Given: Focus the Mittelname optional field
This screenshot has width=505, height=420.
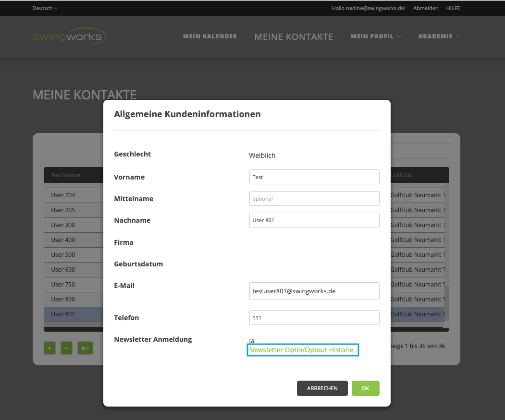Looking at the screenshot, I should [x=314, y=199].
